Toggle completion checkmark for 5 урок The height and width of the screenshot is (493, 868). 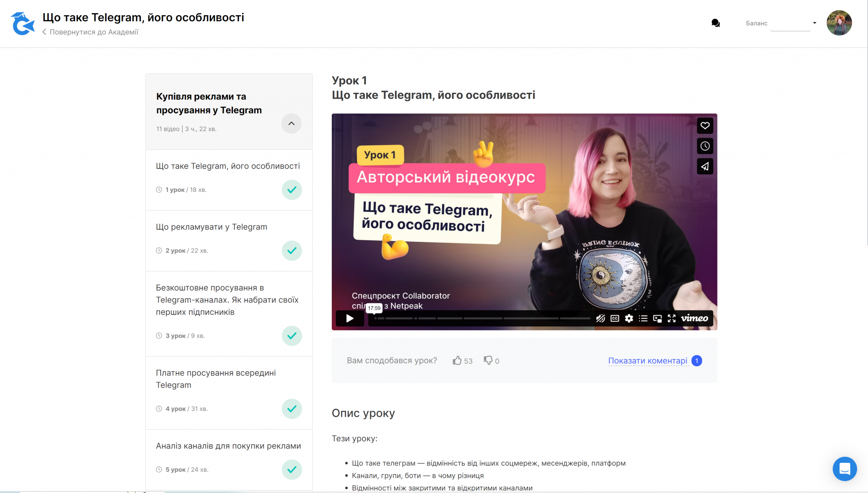coord(292,470)
